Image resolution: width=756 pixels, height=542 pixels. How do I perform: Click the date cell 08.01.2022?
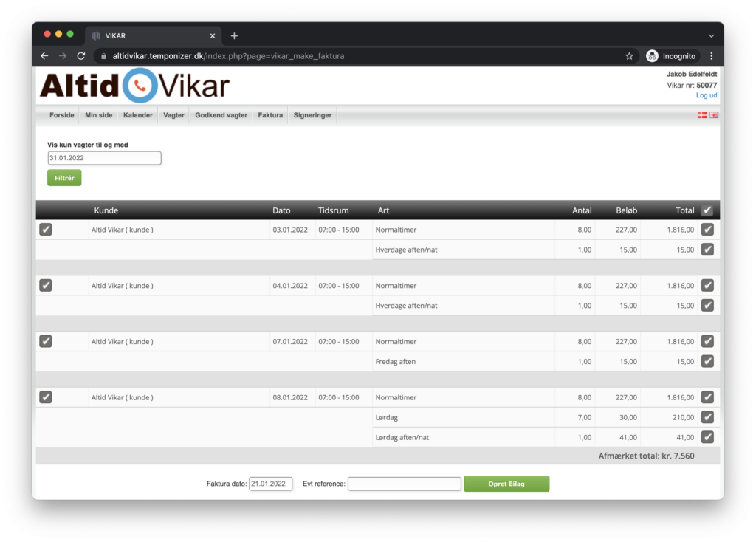[290, 398]
